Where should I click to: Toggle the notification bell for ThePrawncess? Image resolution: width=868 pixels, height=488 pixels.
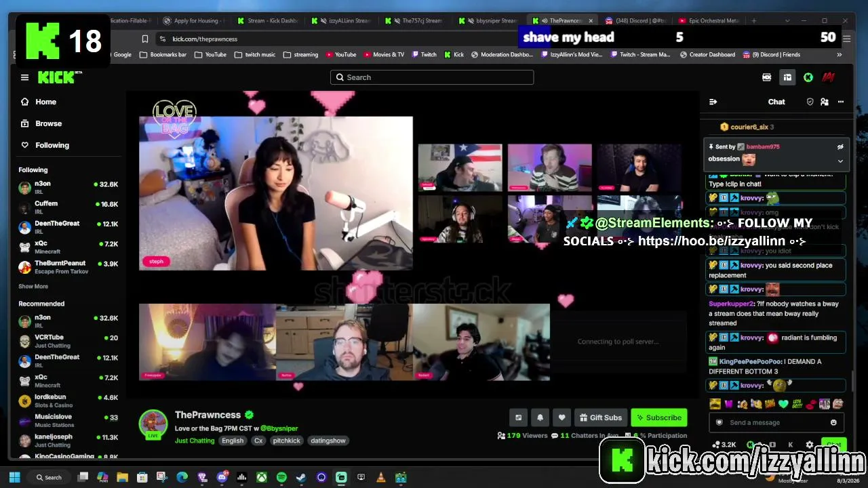540,418
